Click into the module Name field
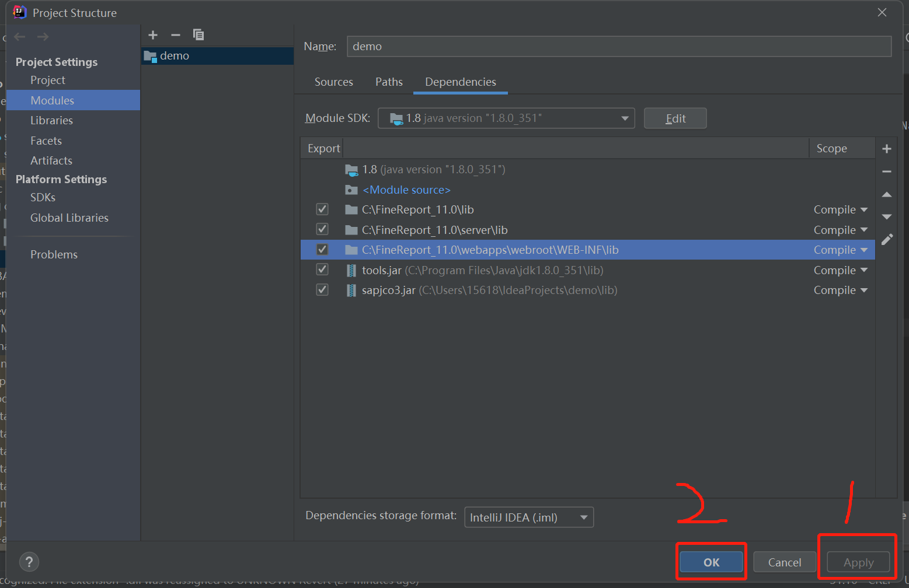909x588 pixels. 619,46
